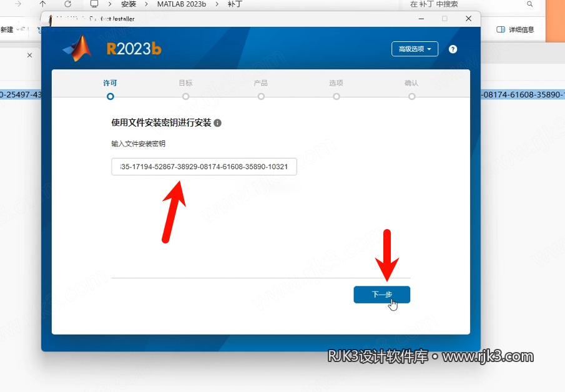Click heading 使用文件安装密钥进行安装
This screenshot has width=565, height=392.
point(161,123)
